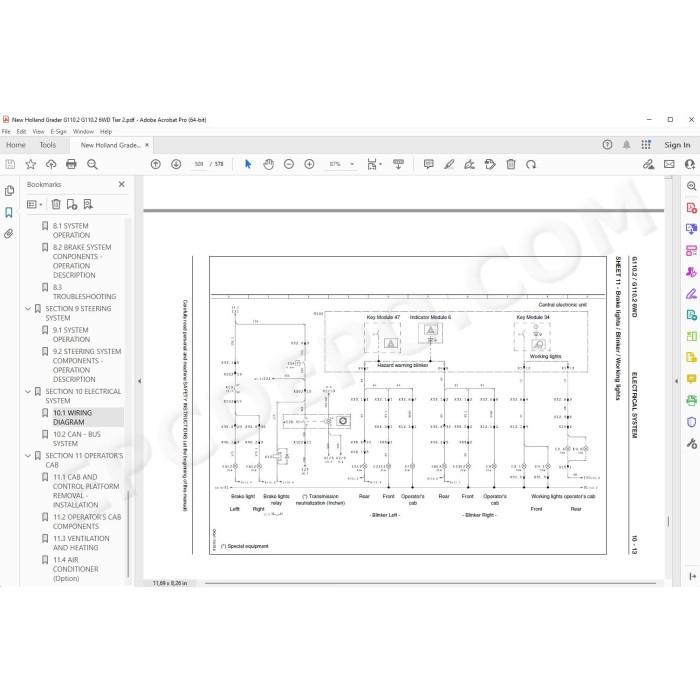700x700 pixels.
Task: Save the document with the floppy icon
Action: click(x=10, y=164)
